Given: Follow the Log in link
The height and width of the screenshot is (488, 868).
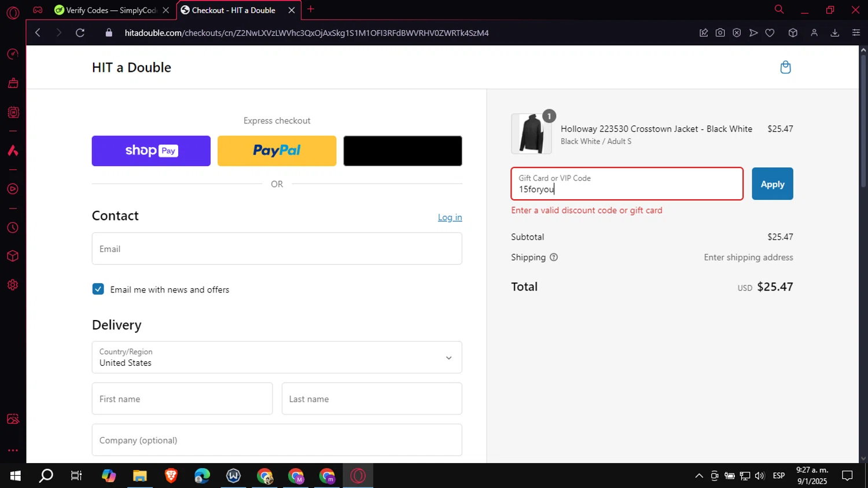Looking at the screenshot, I should [450, 218].
